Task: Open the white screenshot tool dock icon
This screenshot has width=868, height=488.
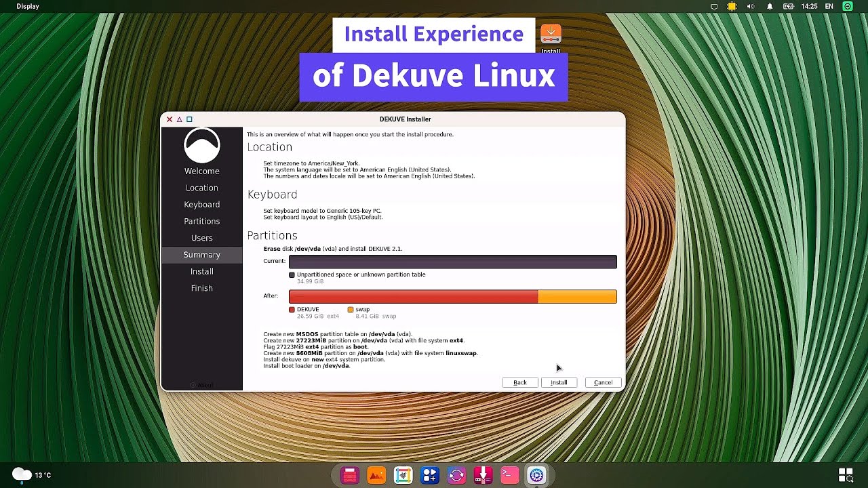Action: click(x=403, y=476)
